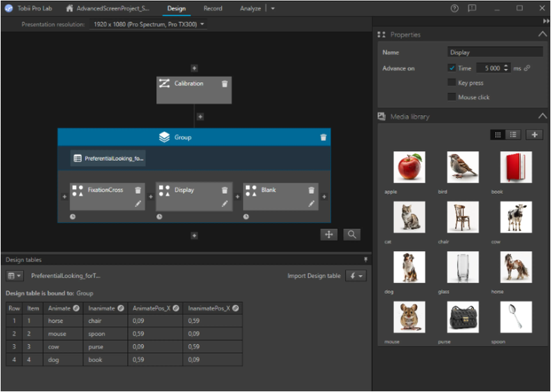
Task: Switch media library to list view
Action: pos(513,135)
